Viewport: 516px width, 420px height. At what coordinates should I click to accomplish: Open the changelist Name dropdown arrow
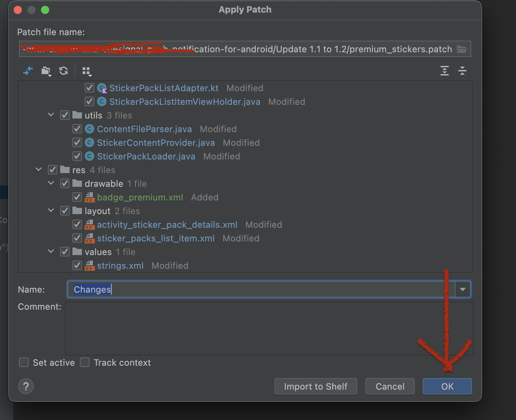pos(463,290)
